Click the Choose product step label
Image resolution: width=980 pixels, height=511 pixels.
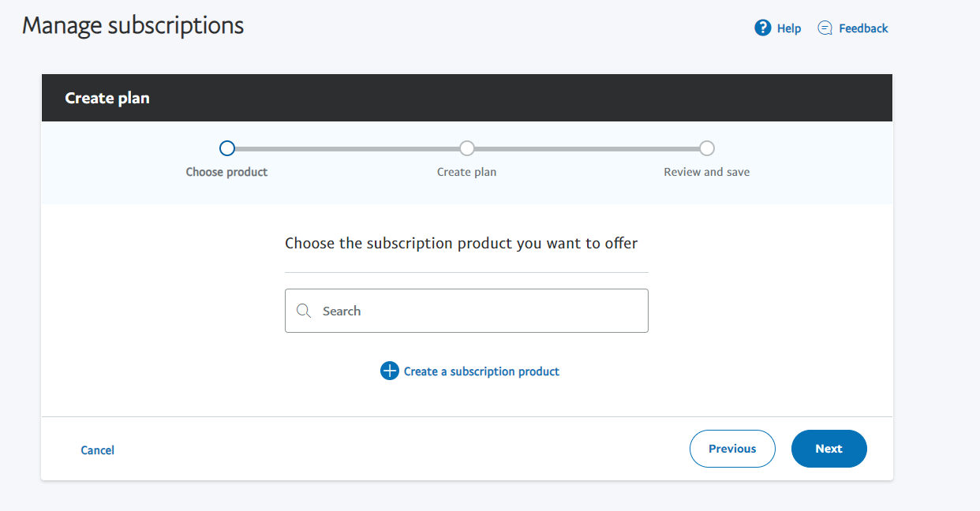click(226, 172)
